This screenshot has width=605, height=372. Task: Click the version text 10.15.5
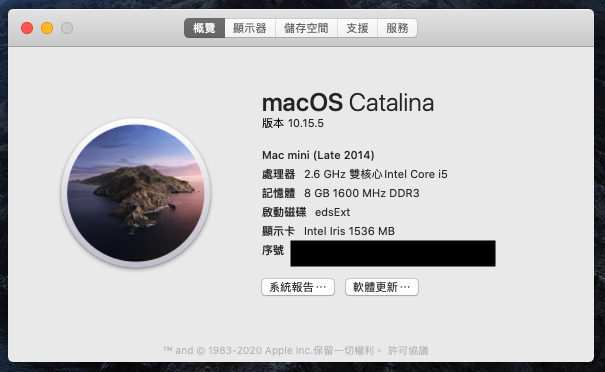click(x=306, y=123)
